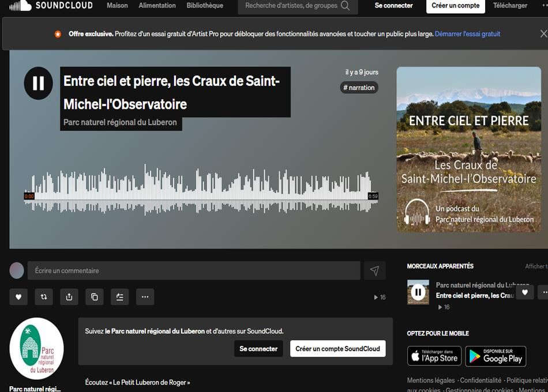Open the more options menu below the waveform
548x392 pixels.
(145, 297)
